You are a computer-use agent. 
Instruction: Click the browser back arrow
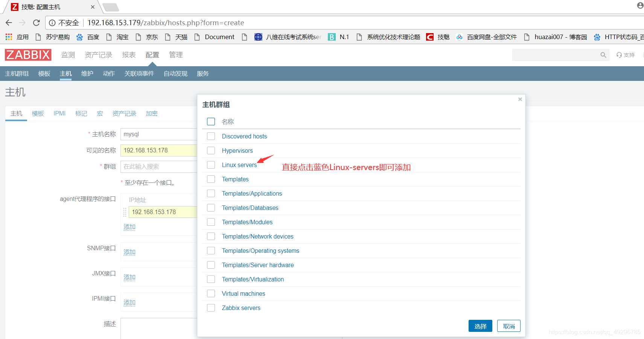pos(9,23)
